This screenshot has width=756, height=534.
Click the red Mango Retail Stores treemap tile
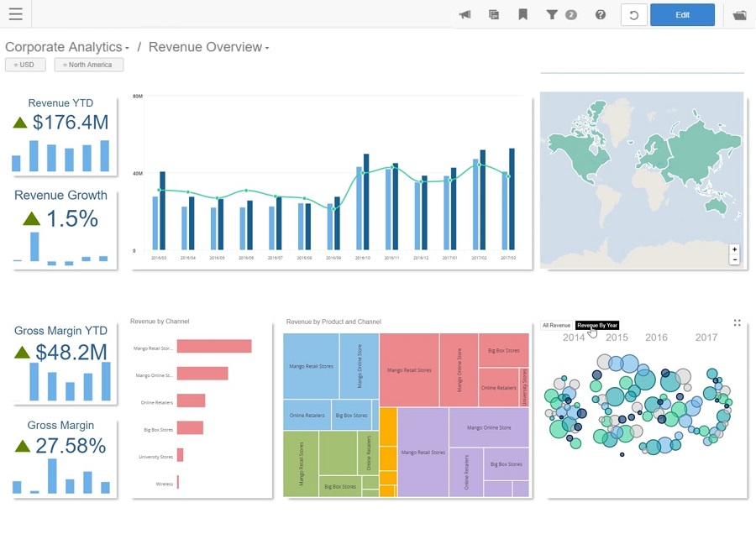pyautogui.click(x=409, y=370)
